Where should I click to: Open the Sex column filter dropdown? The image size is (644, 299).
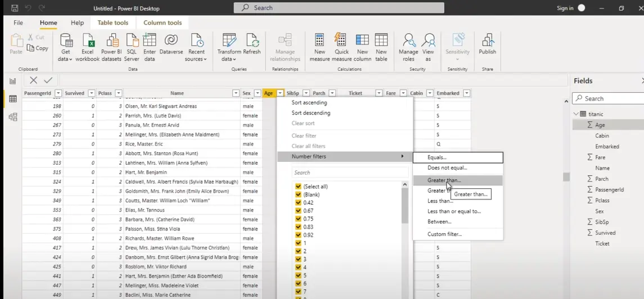coord(257,93)
